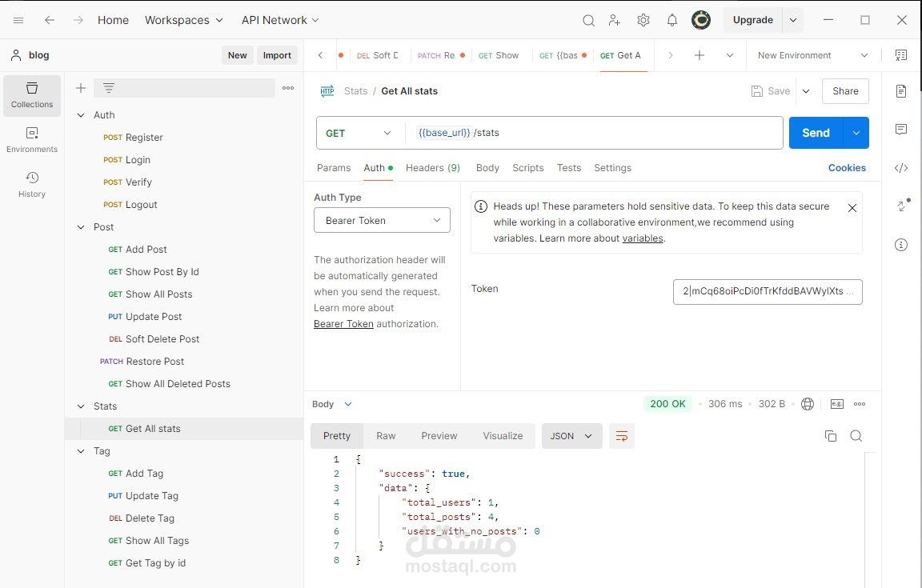Image resolution: width=922 pixels, height=588 pixels.
Task: Copy the response body with the copy icon
Action: tap(830, 436)
